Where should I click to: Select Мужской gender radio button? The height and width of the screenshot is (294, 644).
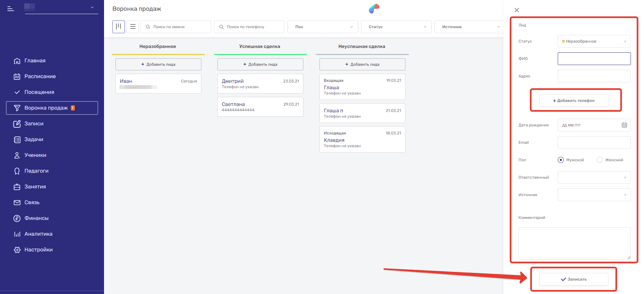(561, 160)
